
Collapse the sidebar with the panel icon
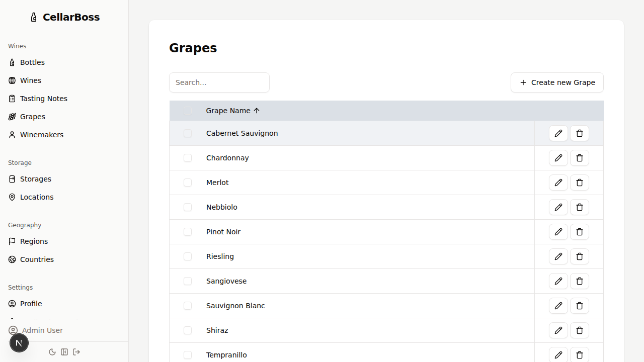64,352
